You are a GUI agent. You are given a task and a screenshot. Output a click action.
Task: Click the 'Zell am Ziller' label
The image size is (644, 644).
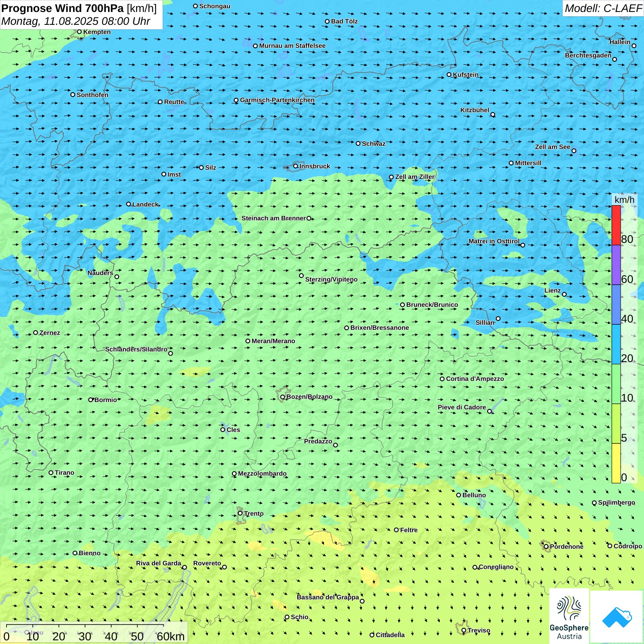coord(415,177)
